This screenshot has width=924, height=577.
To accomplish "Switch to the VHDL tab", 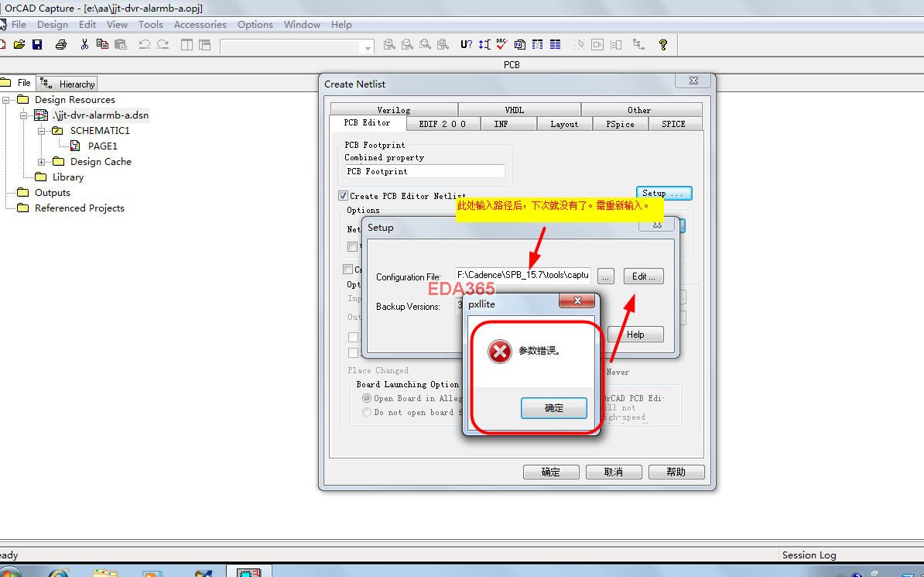I will tap(520, 110).
